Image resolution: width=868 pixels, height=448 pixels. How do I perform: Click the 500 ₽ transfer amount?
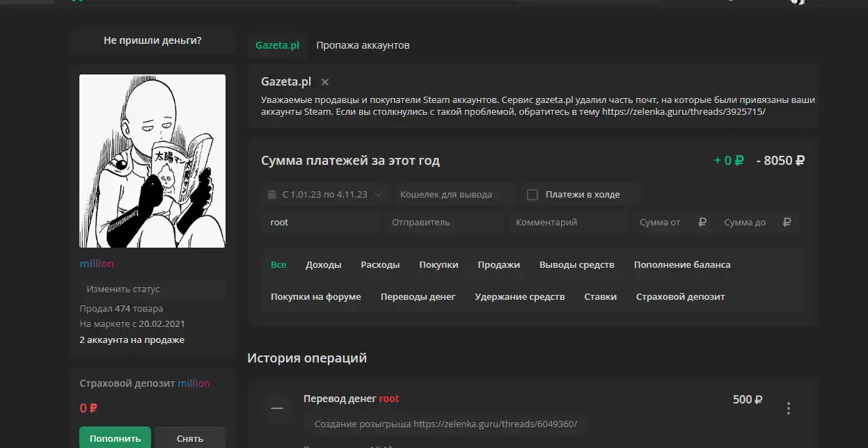pos(748,399)
